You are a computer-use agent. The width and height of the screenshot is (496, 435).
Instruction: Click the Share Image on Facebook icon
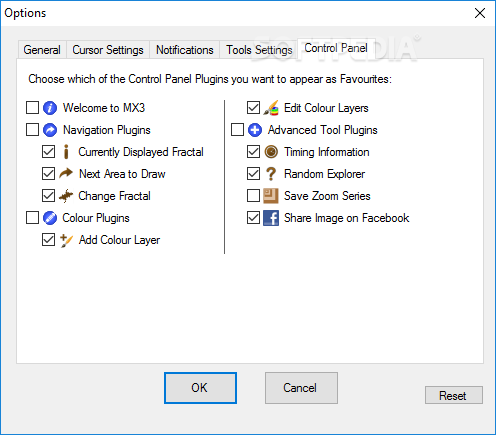point(271,218)
